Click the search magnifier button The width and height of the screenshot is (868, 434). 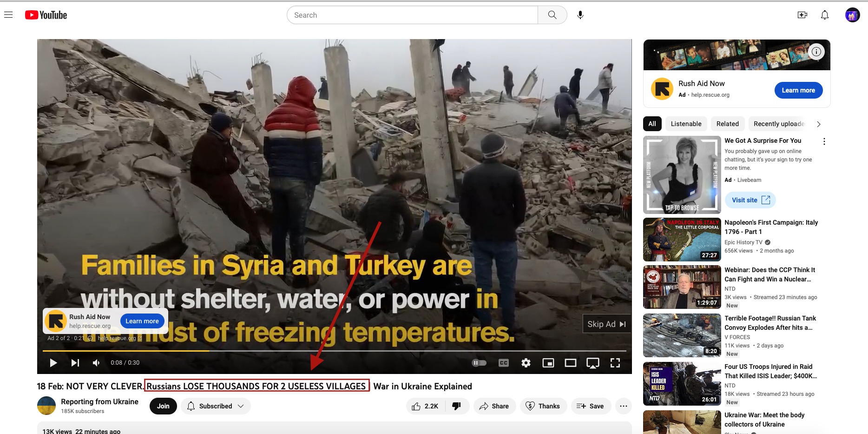[552, 15]
